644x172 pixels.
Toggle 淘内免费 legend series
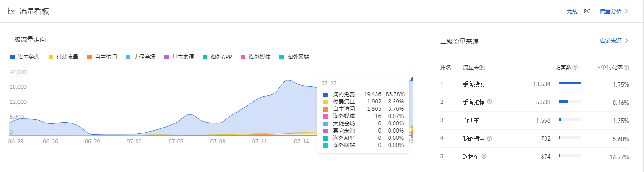pos(24,57)
